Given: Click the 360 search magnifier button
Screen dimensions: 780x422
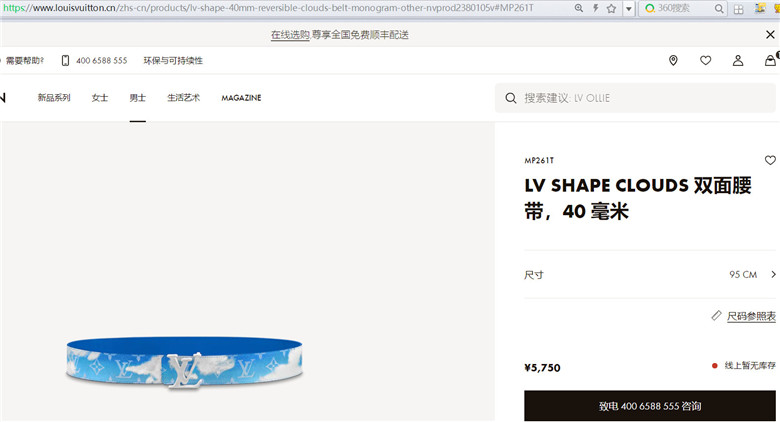Looking at the screenshot, I should [x=719, y=8].
